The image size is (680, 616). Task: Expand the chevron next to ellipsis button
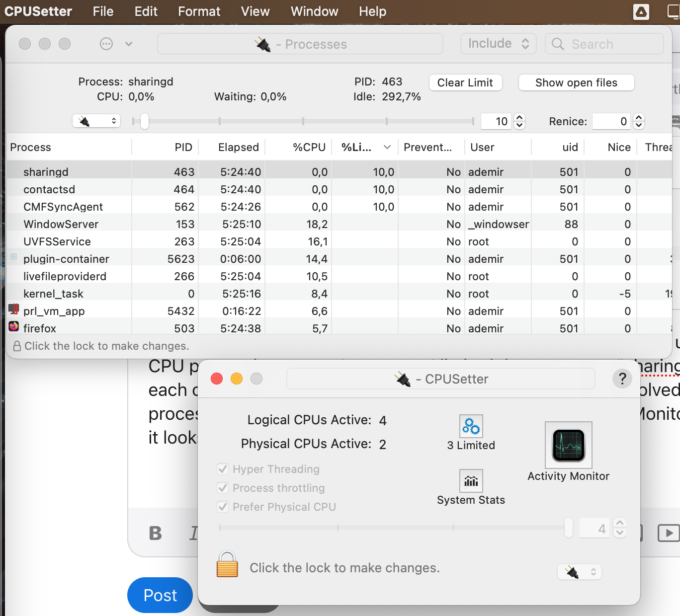point(129,44)
